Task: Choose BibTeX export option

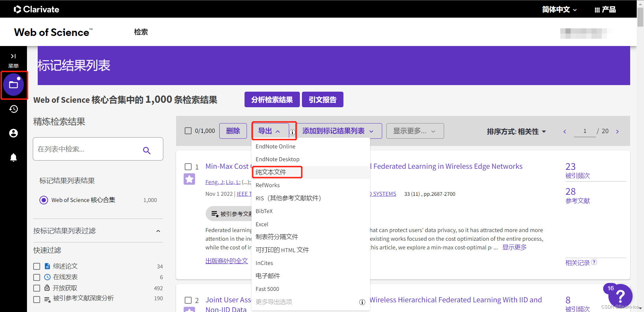Action: coord(311,211)
